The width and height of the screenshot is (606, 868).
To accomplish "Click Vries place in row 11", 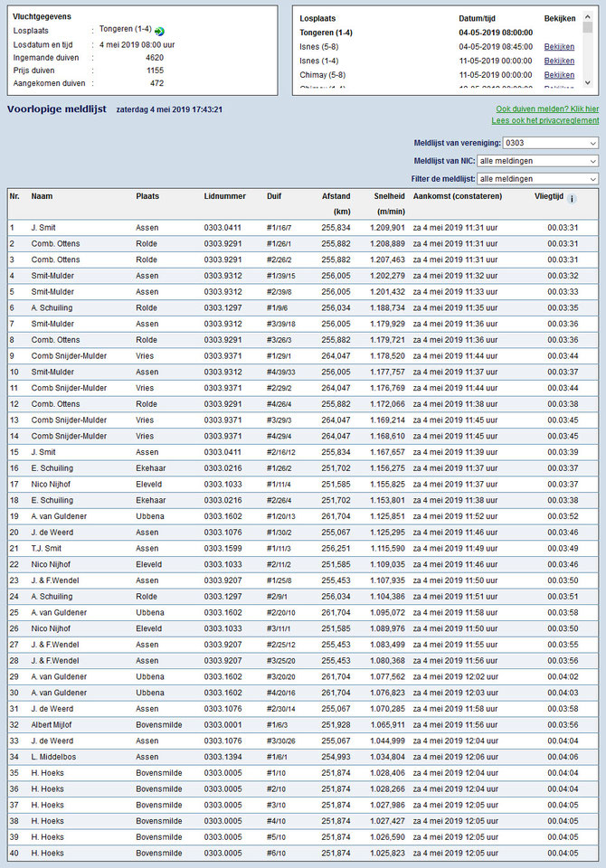I will pyautogui.click(x=145, y=388).
